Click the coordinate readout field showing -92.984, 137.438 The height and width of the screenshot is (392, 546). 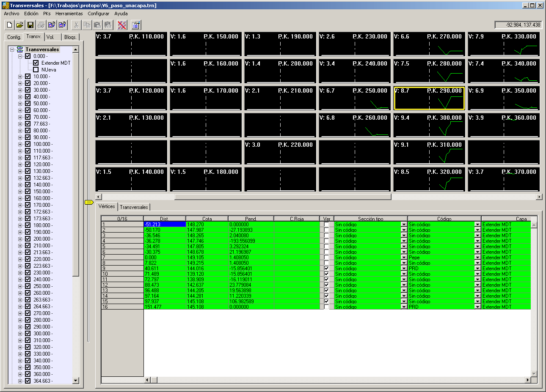point(518,25)
